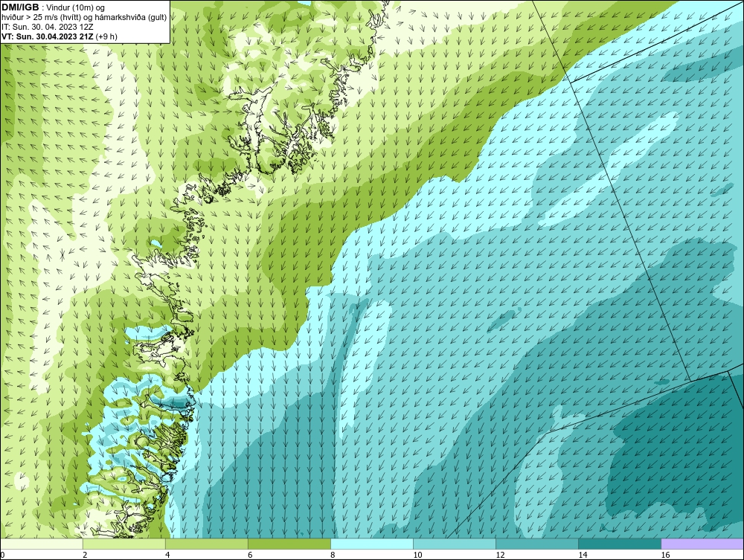
Task: Click the legend tick label 2
Action: (85, 555)
